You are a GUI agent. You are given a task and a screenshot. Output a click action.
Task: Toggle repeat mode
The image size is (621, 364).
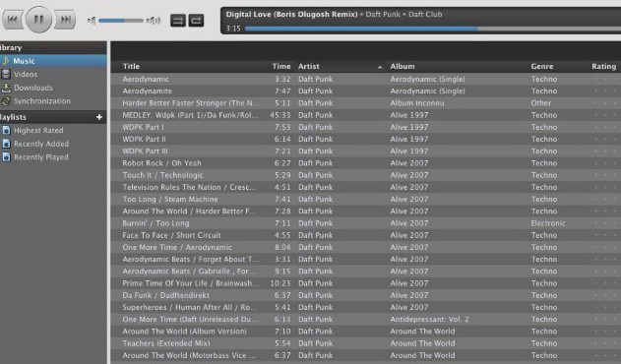(x=196, y=21)
